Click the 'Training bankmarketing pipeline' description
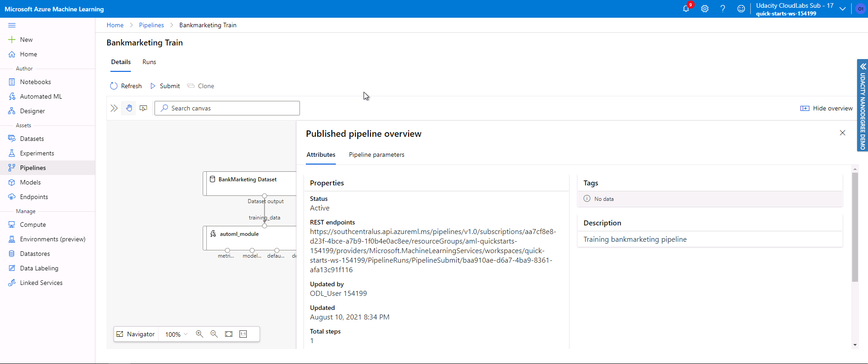Screen dimensions: 868x364 (x=635, y=239)
